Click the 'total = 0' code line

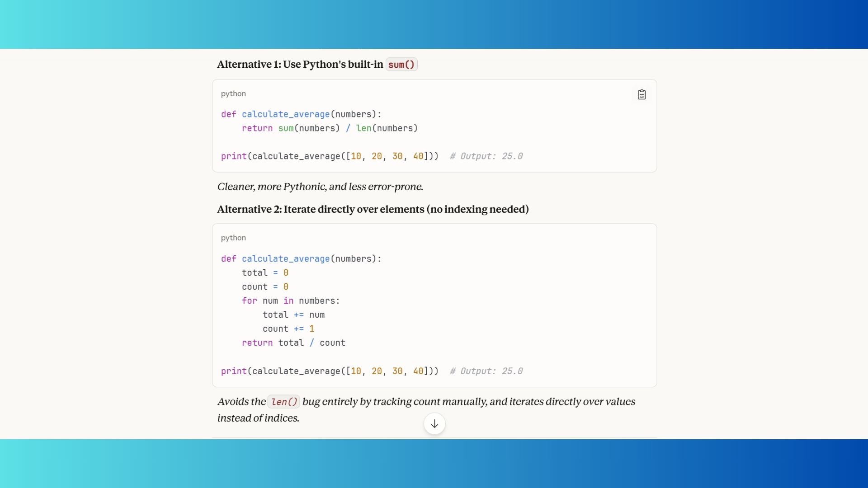(x=265, y=273)
